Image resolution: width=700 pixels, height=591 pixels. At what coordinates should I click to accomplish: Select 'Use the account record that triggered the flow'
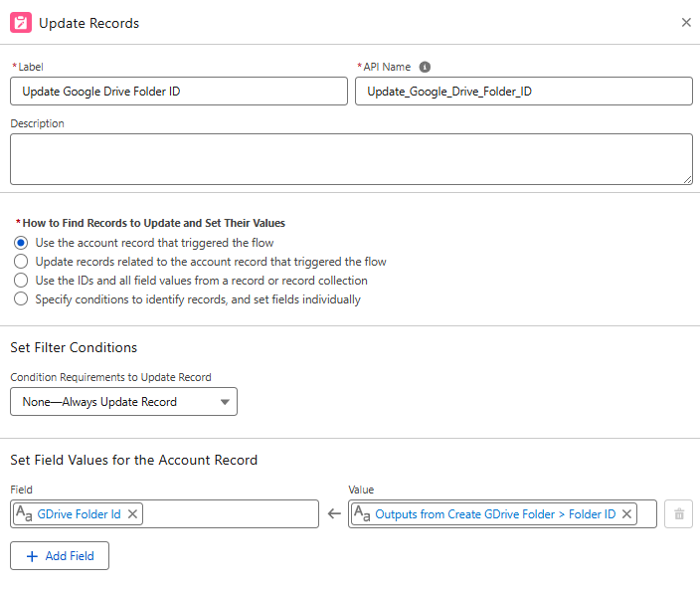tap(21, 243)
